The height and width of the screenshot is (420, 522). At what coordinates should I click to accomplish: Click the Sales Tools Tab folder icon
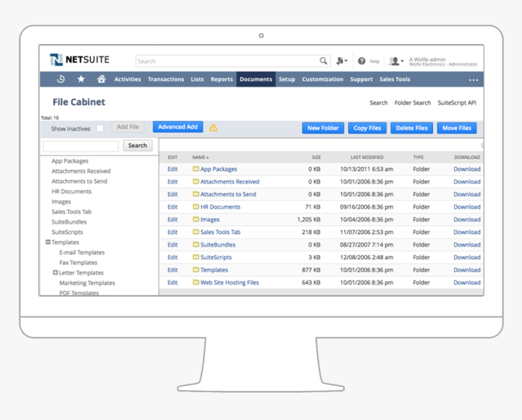pyautogui.click(x=195, y=232)
